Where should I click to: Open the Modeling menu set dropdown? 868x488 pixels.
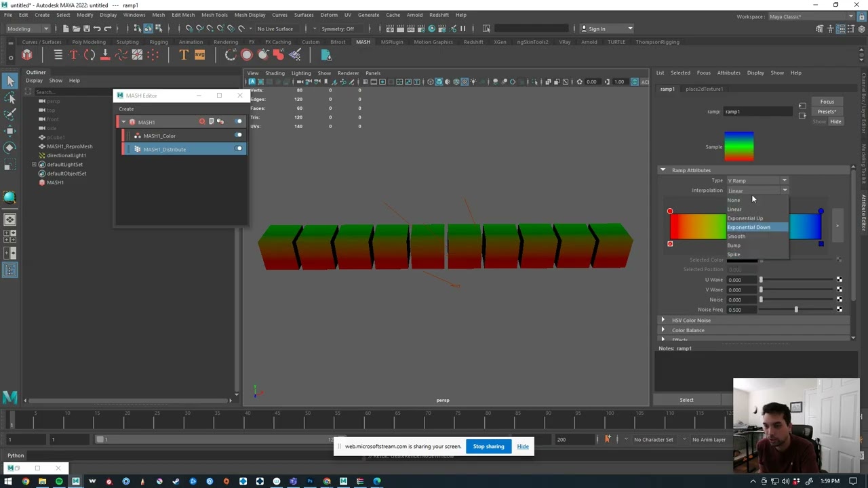27,28
